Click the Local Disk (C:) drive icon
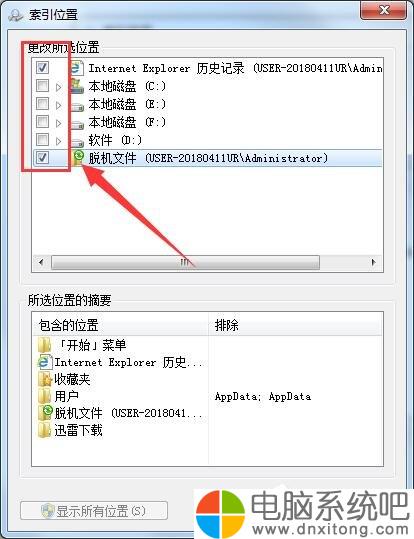This screenshot has height=539, width=414. click(x=77, y=86)
